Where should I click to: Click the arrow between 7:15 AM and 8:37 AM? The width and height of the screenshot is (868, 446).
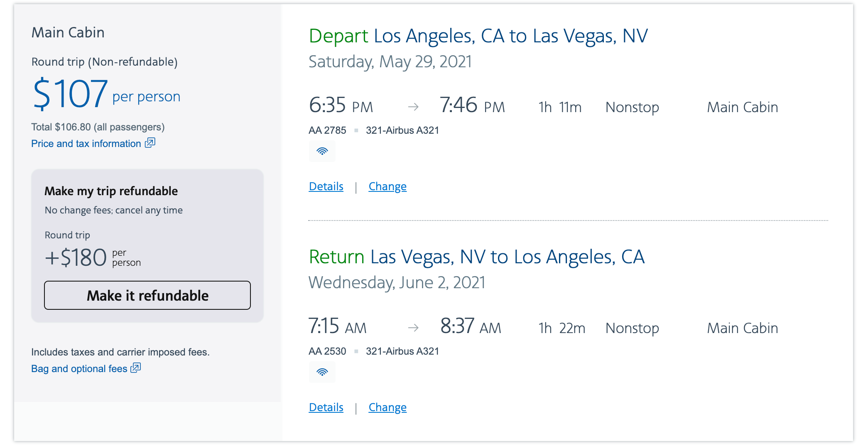point(413,328)
